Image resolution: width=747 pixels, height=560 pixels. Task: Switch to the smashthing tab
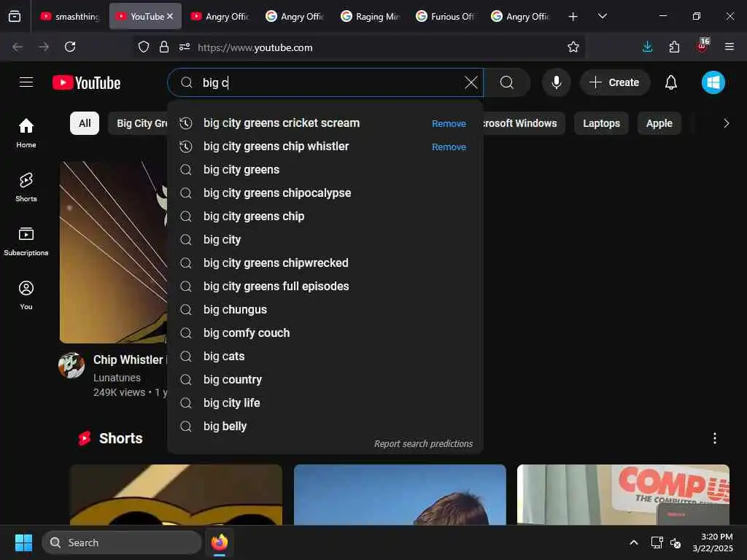(70, 16)
